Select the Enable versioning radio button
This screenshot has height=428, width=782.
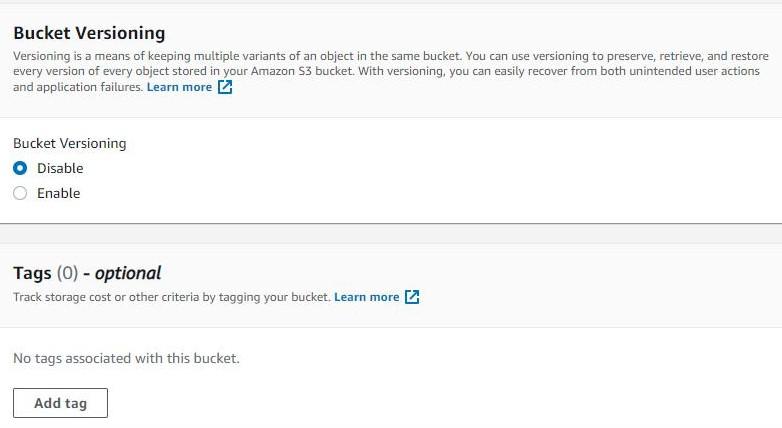click(x=20, y=193)
